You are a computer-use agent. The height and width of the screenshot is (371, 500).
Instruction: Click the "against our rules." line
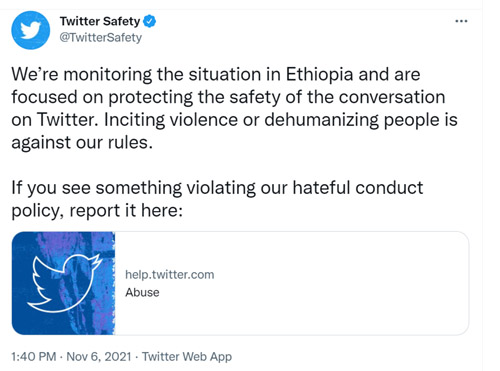[x=82, y=143]
